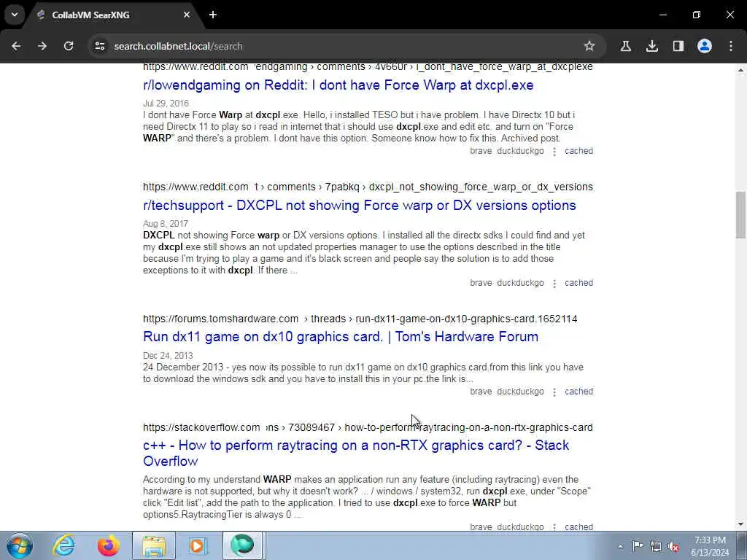Select the CollabVM SearXNG tab
This screenshot has height=560, width=747.
113,15
